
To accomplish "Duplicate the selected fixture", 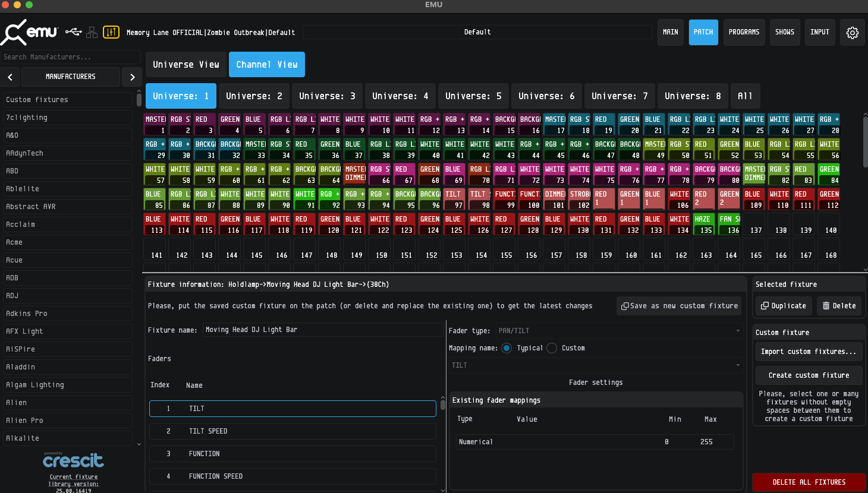I will point(784,306).
